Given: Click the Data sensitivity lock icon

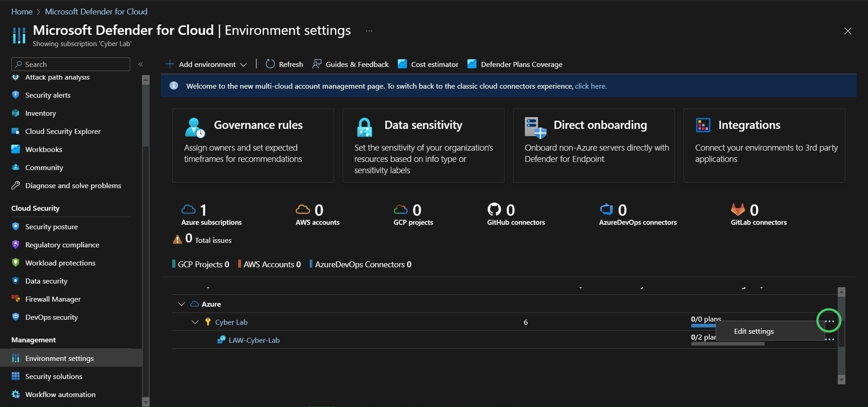Looking at the screenshot, I should [364, 128].
